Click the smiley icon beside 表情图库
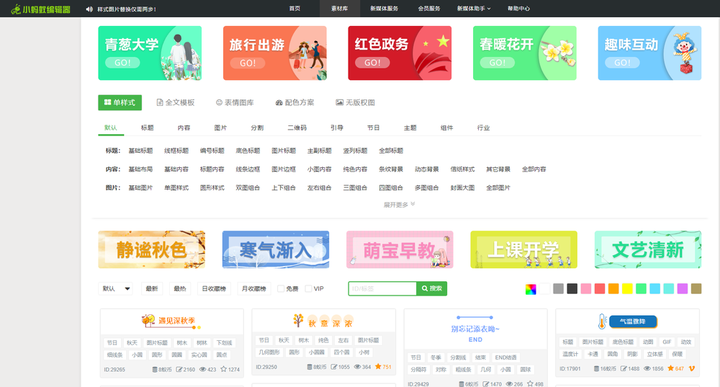720x387 pixels. coord(219,102)
